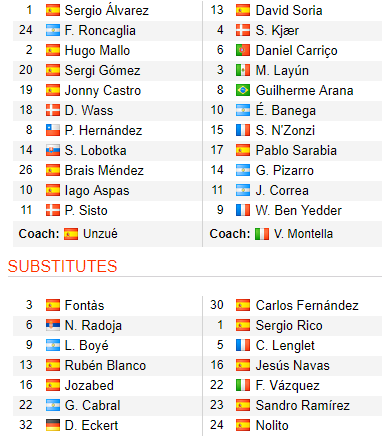Click the Spain flag next to Sergio Álvarez

(53, 10)
